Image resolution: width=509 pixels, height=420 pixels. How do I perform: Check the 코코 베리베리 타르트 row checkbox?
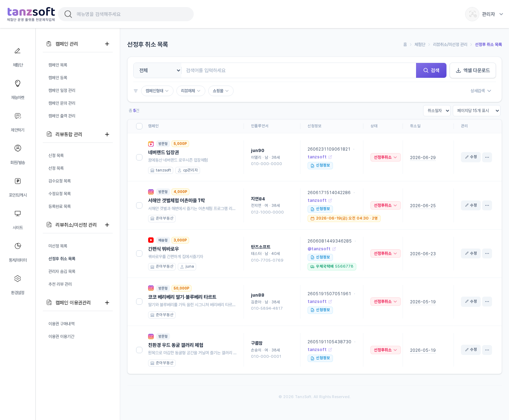click(139, 302)
